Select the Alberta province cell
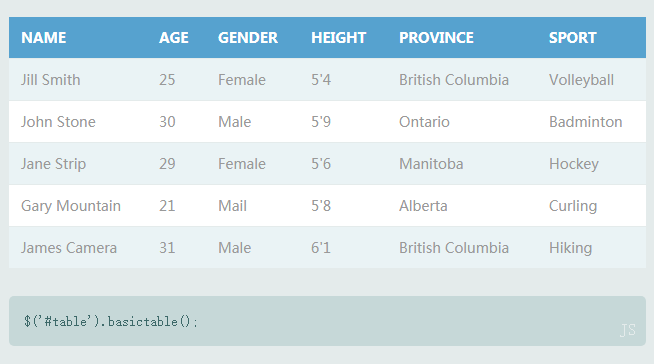Screen dimensions: 654x364 click(423, 206)
